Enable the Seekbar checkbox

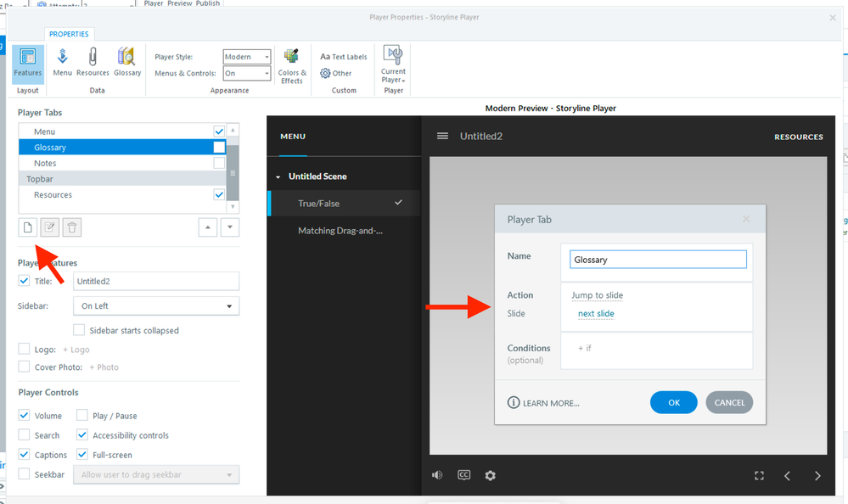24,474
